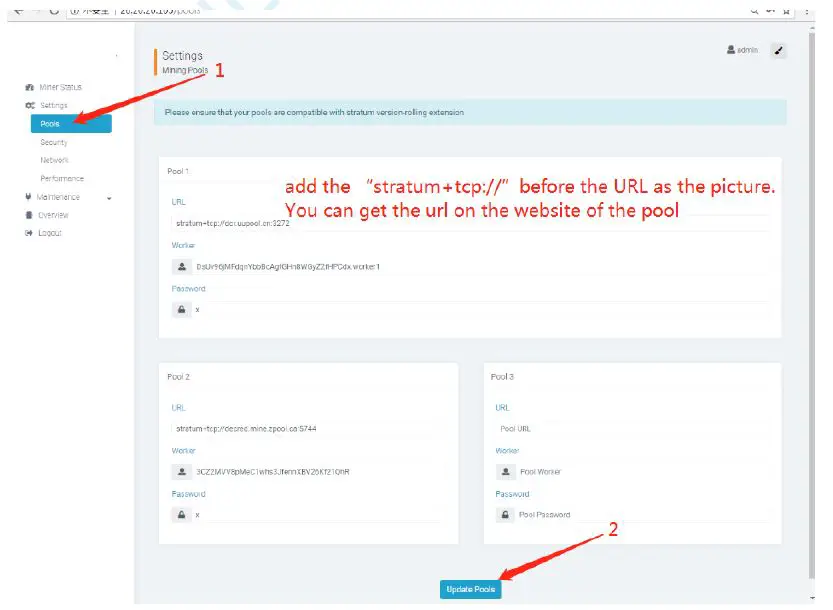This screenshot has height=610, width=833.
Task: Click the brush theme icon button
Action: 778,50
